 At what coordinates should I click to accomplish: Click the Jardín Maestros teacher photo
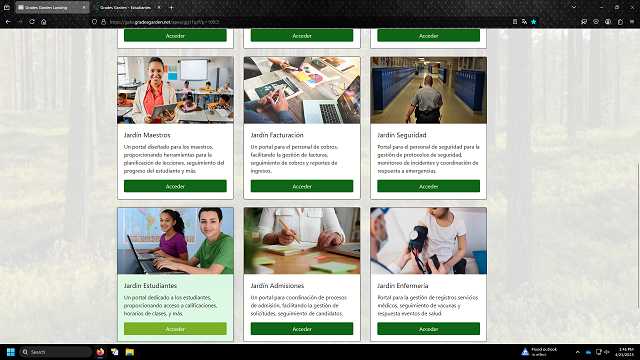[176, 90]
